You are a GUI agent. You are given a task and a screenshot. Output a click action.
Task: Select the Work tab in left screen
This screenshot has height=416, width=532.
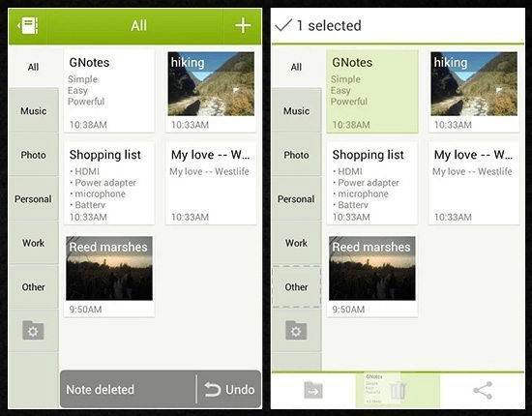click(33, 243)
